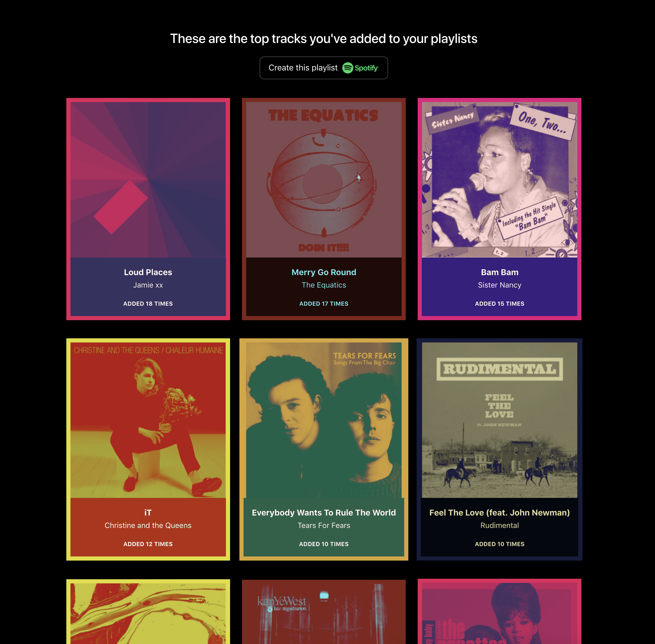Image resolution: width=655 pixels, height=644 pixels.
Task: Click the Spotify logo icon
Action: pyautogui.click(x=347, y=68)
